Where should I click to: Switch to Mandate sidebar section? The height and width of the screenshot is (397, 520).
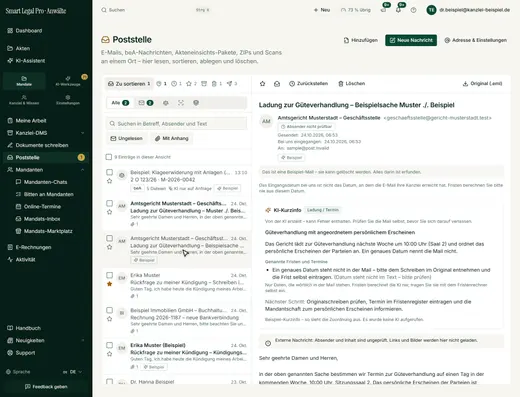24,81
